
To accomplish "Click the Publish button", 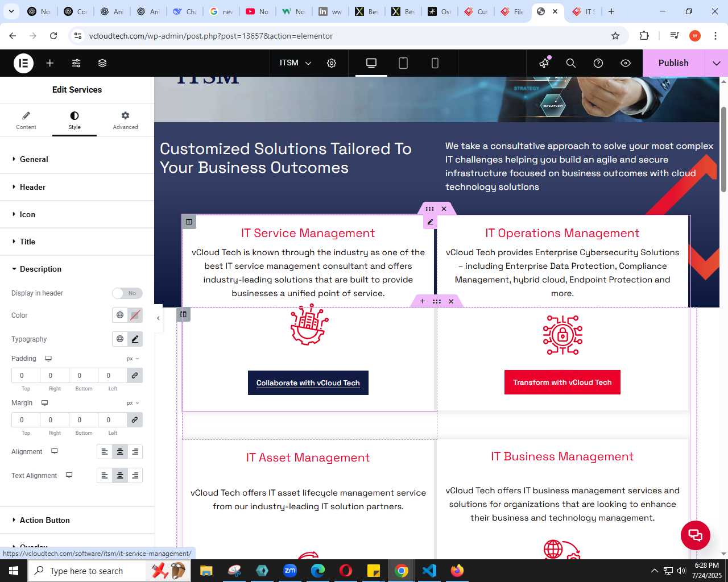I will tap(673, 63).
